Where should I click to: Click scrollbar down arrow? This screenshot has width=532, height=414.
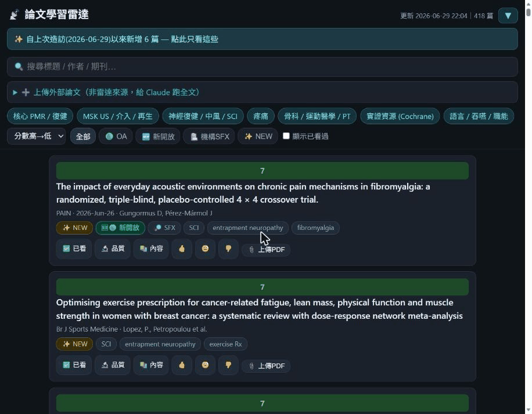[x=529, y=410]
